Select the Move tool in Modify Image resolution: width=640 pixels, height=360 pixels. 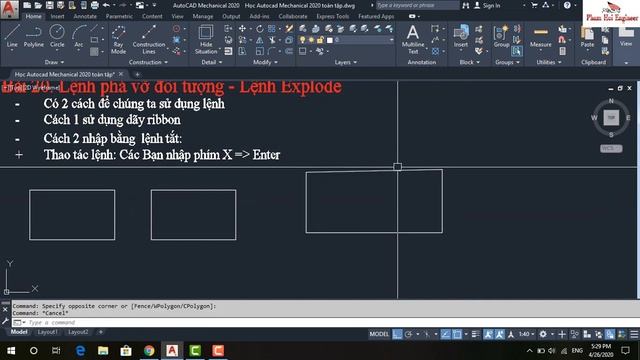242,29
